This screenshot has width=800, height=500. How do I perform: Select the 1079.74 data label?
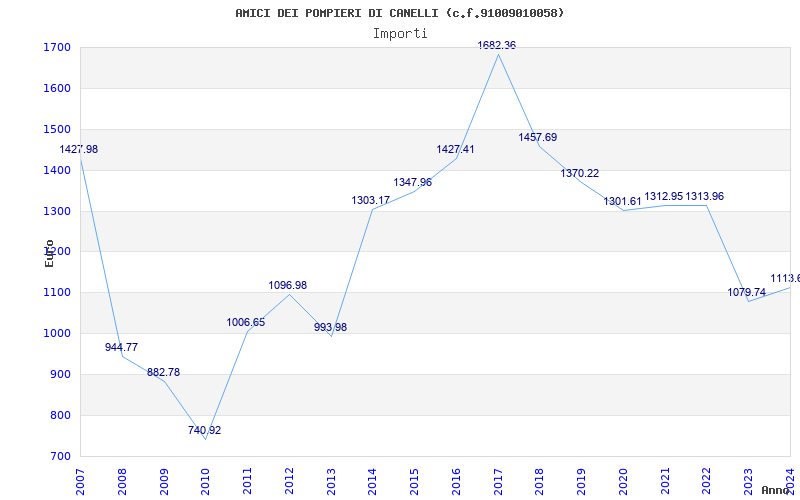click(746, 292)
